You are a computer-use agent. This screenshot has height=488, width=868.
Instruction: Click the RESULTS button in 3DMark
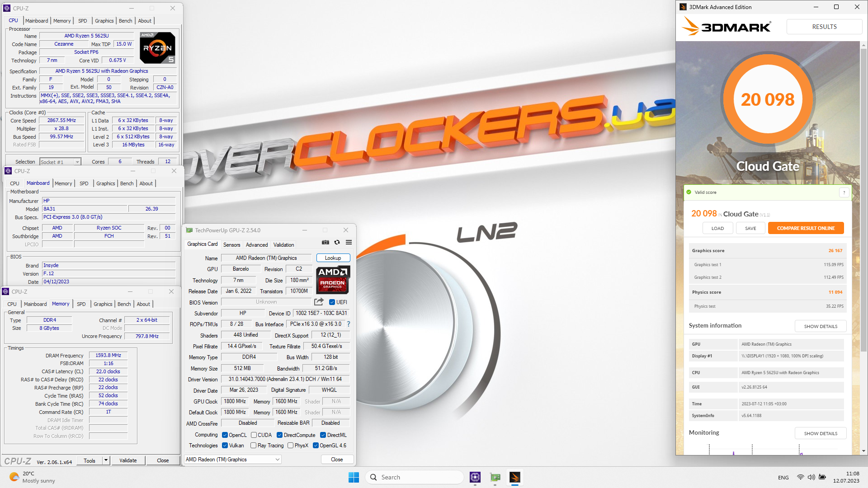(x=824, y=27)
